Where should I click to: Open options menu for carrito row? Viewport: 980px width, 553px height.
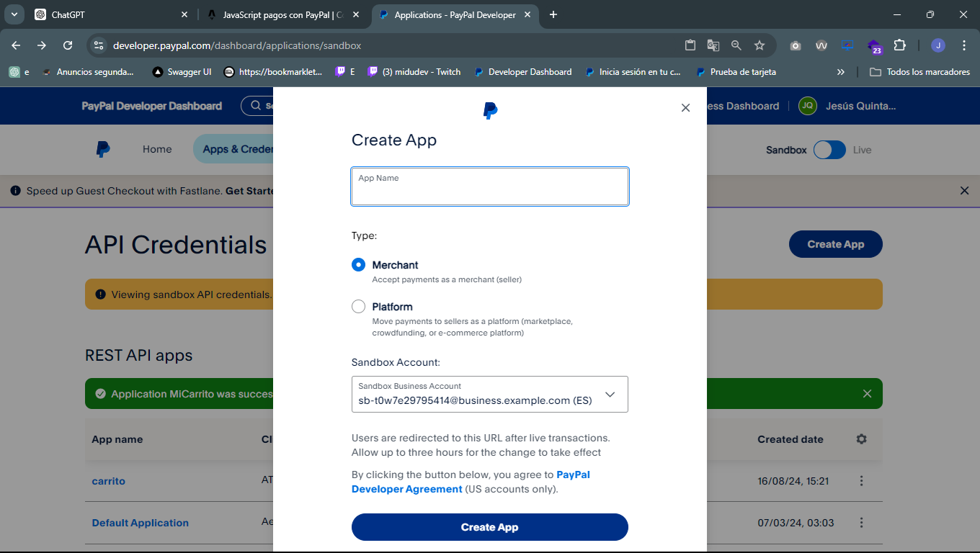coord(861,481)
